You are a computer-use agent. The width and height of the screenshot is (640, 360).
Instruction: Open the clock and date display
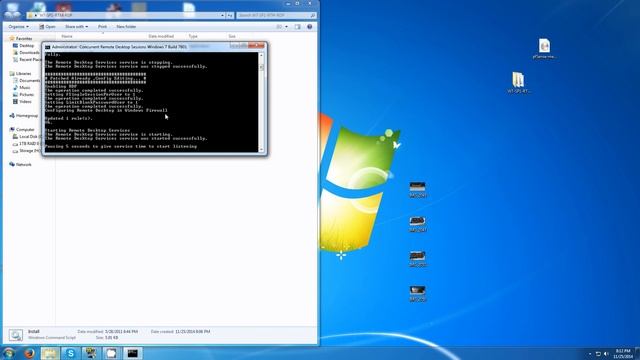pos(623,353)
